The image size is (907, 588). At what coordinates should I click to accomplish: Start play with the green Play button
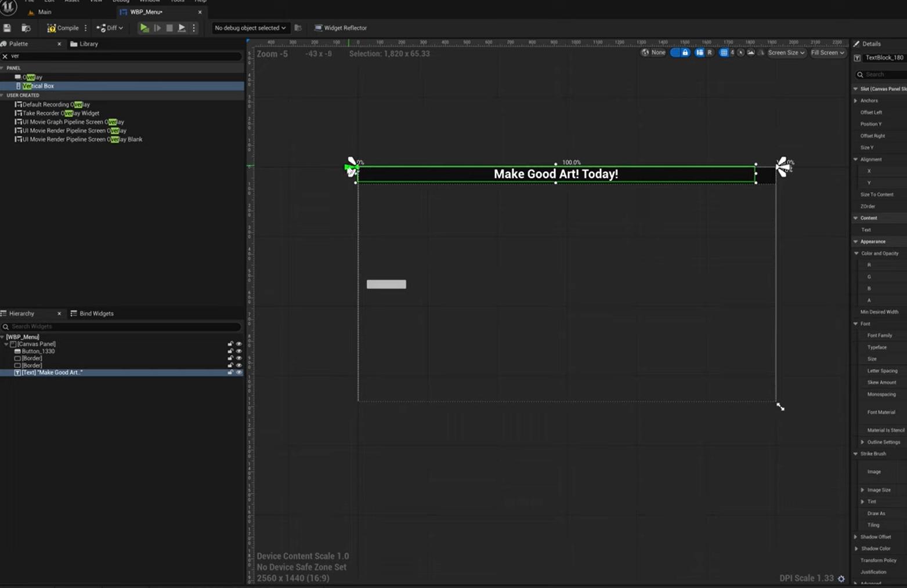[144, 28]
